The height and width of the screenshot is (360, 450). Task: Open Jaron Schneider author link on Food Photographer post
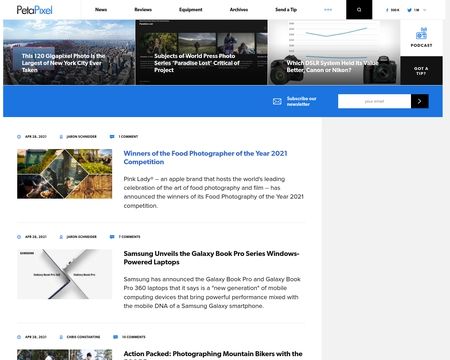(82, 137)
